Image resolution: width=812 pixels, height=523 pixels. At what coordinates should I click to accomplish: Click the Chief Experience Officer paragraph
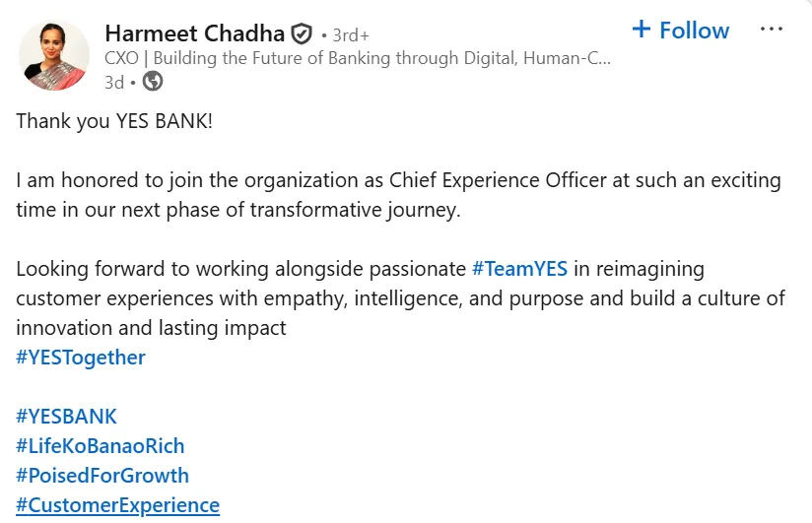(398, 195)
